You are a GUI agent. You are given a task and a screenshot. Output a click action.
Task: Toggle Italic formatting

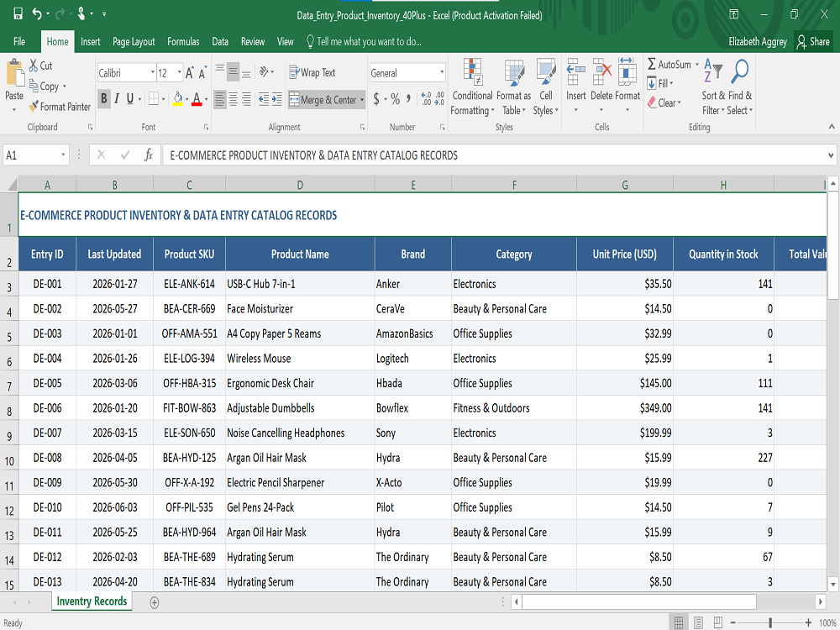116,98
